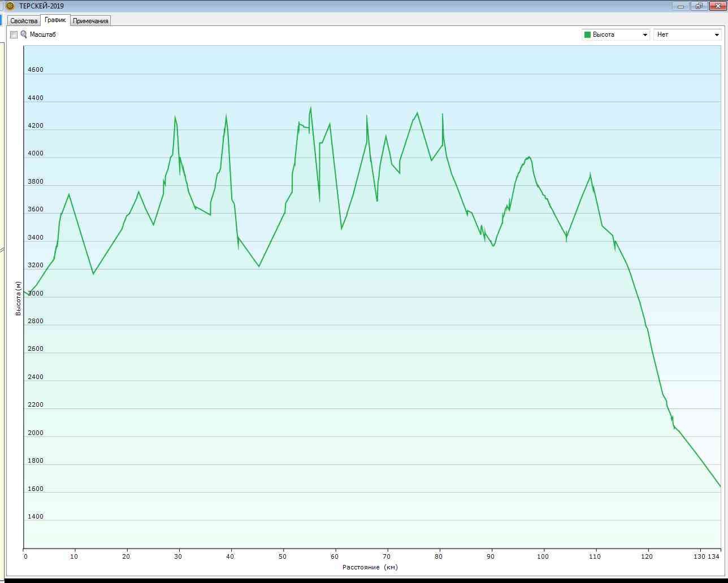Click the ТЕРСКЕЙ-2019 window title icon
The width and height of the screenshot is (728, 583).
pyautogui.click(x=10, y=6)
